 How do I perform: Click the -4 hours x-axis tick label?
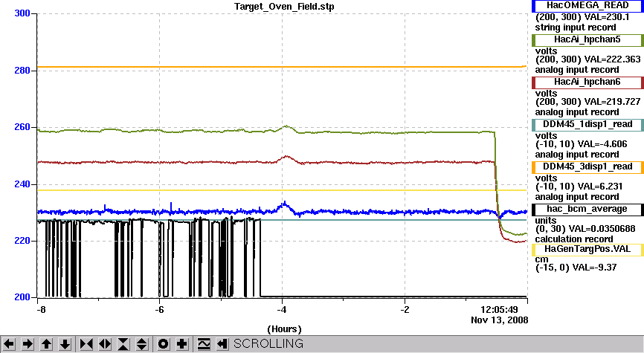(x=282, y=309)
